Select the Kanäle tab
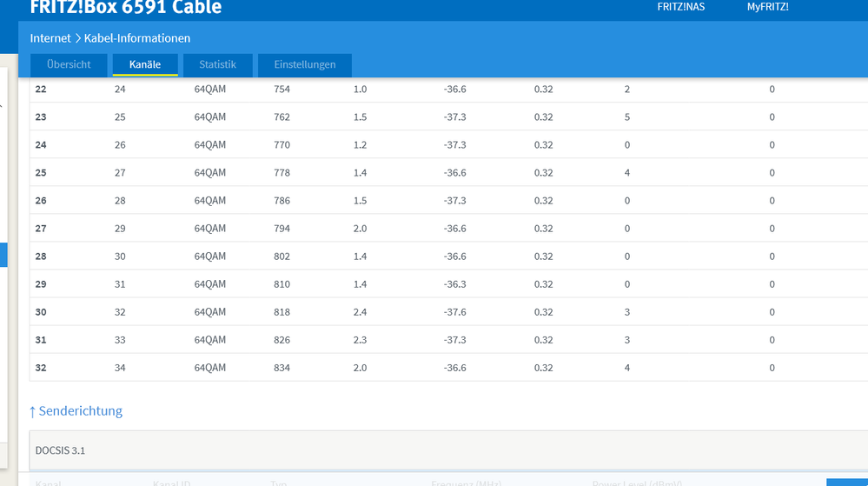The width and height of the screenshot is (868, 486). pyautogui.click(x=145, y=65)
